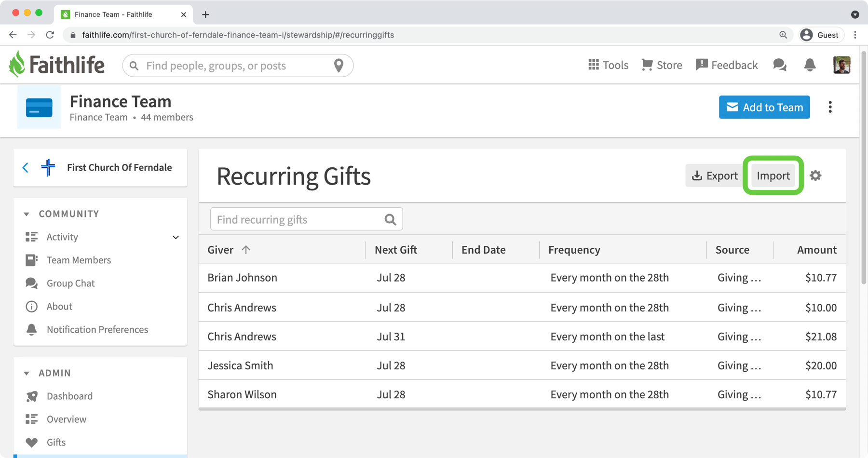Sort by Giver column
This screenshot has height=458, width=868.
point(220,250)
